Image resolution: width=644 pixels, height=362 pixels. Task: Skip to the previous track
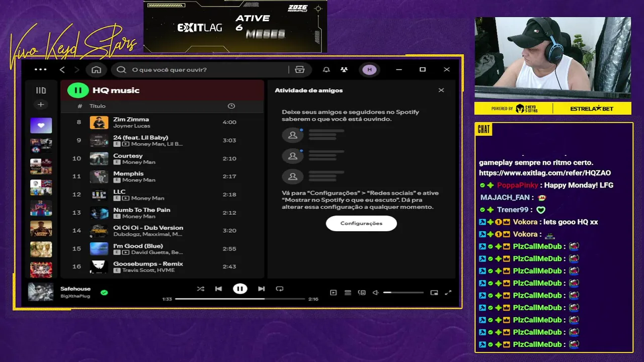pyautogui.click(x=218, y=289)
